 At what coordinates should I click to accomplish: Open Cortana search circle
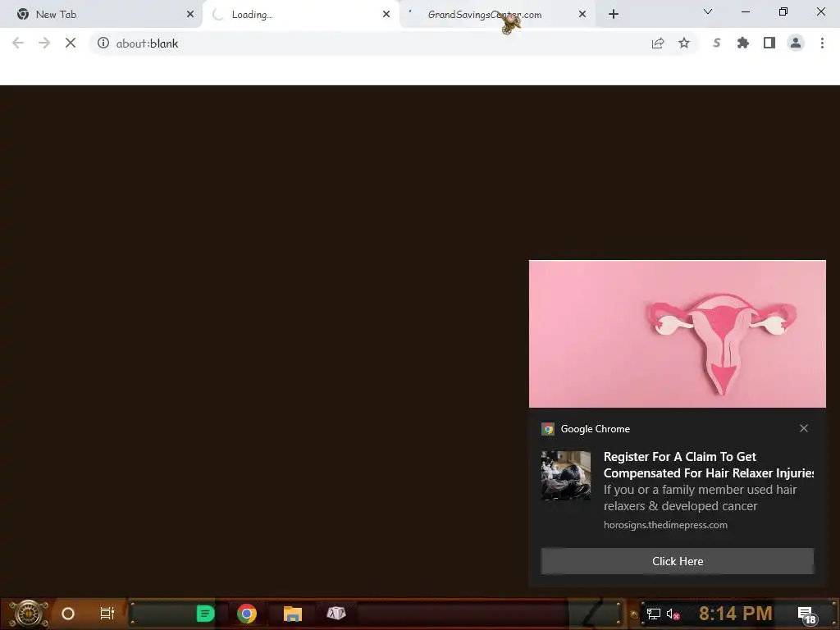(x=68, y=614)
